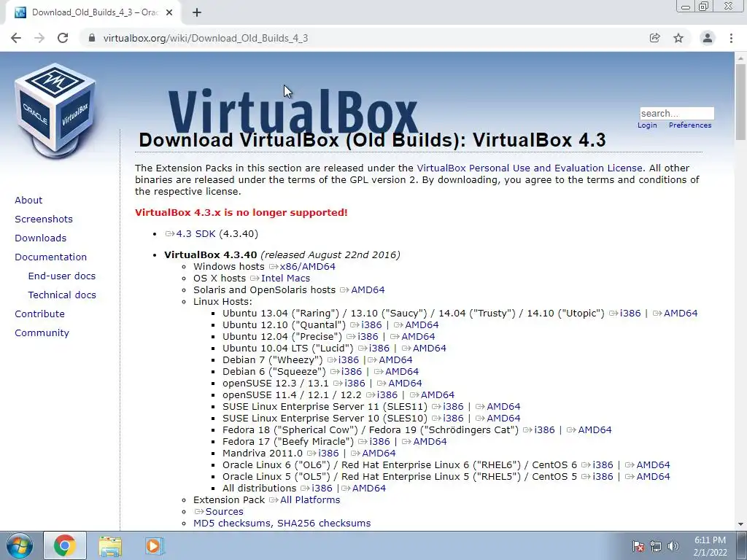The height and width of the screenshot is (560, 747).
Task: Open a new tab with the plus button
Action: (x=197, y=13)
